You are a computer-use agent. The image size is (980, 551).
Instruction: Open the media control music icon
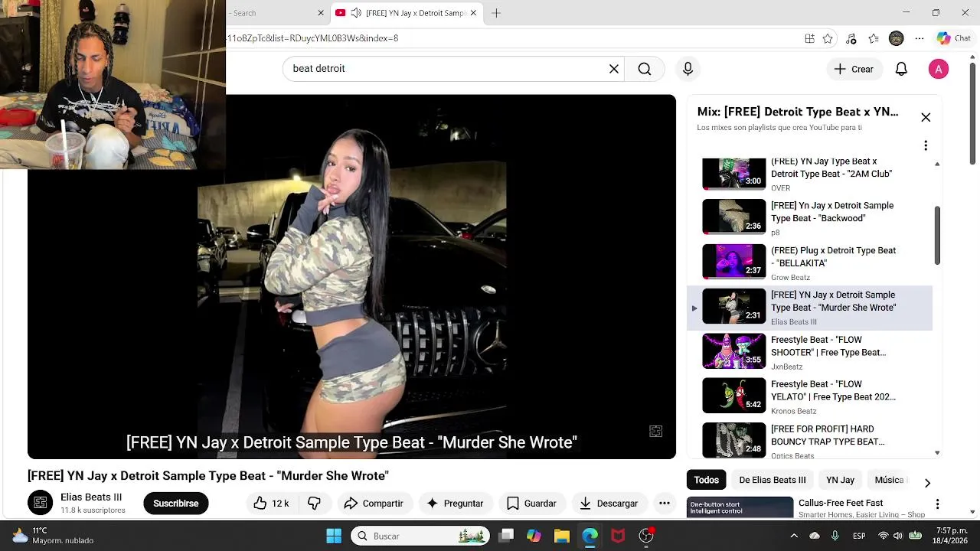click(851, 38)
